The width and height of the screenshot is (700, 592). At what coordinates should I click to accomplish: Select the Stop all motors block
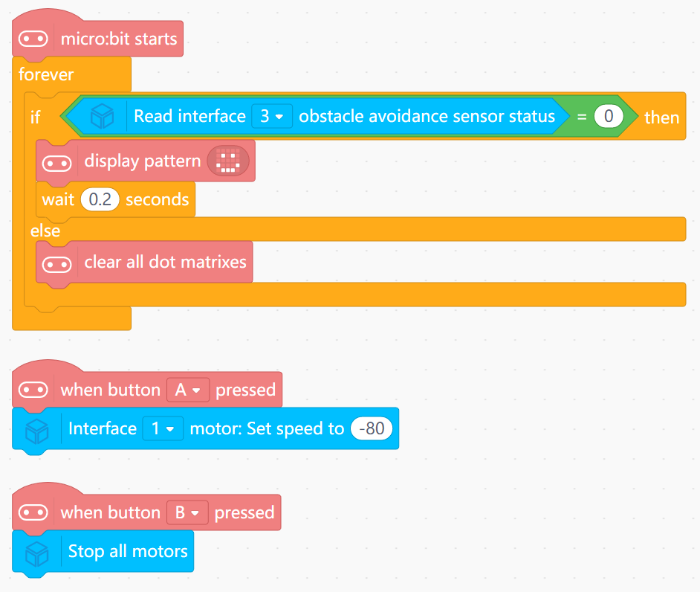(128, 552)
